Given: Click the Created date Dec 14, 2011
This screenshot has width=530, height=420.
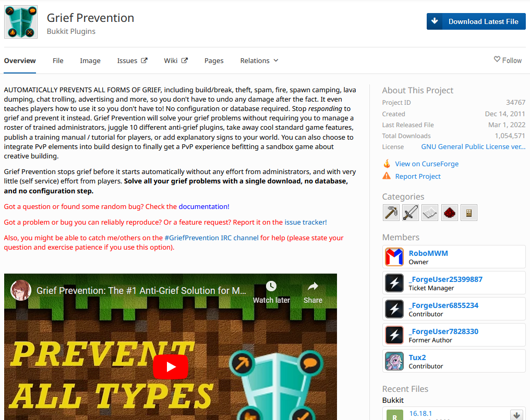Looking at the screenshot, I should coord(505,114).
